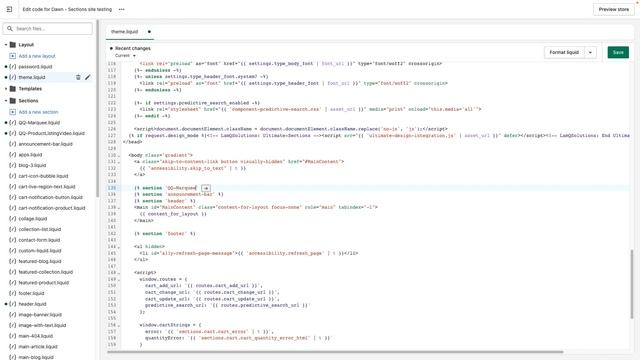Open the dropdown arrow next to Format liquid
The image size is (640, 360).
[x=590, y=52]
